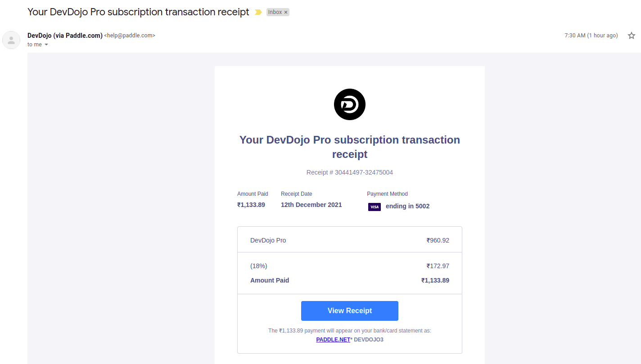The image size is (641, 364).
Task: Click the email subject line at top
Action: 138,12
